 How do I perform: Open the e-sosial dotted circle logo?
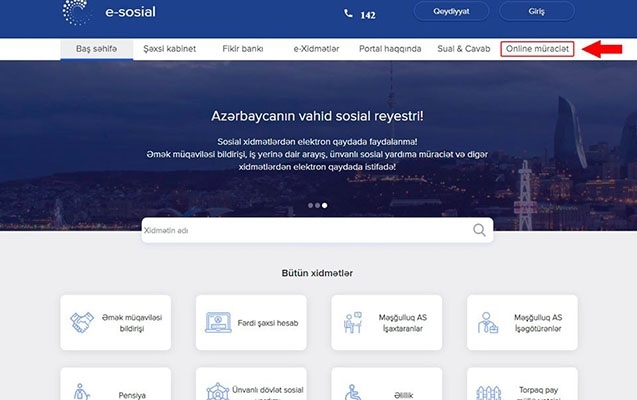(x=76, y=12)
